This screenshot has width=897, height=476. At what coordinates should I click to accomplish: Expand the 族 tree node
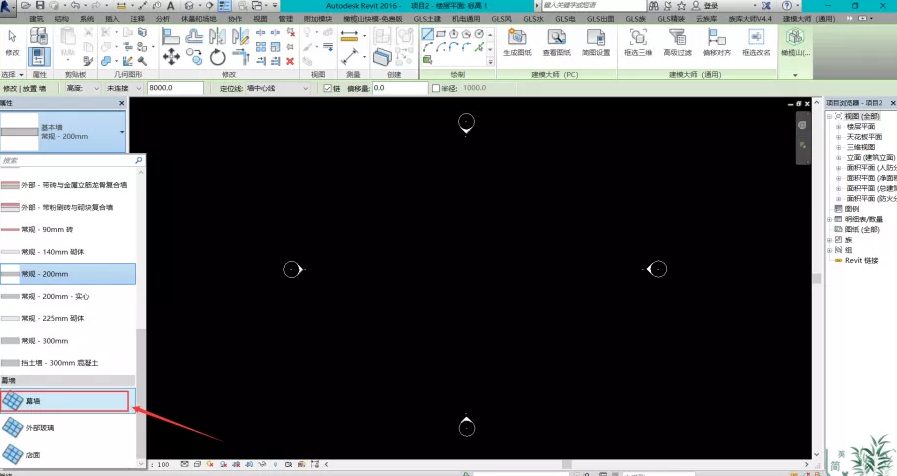(829, 240)
